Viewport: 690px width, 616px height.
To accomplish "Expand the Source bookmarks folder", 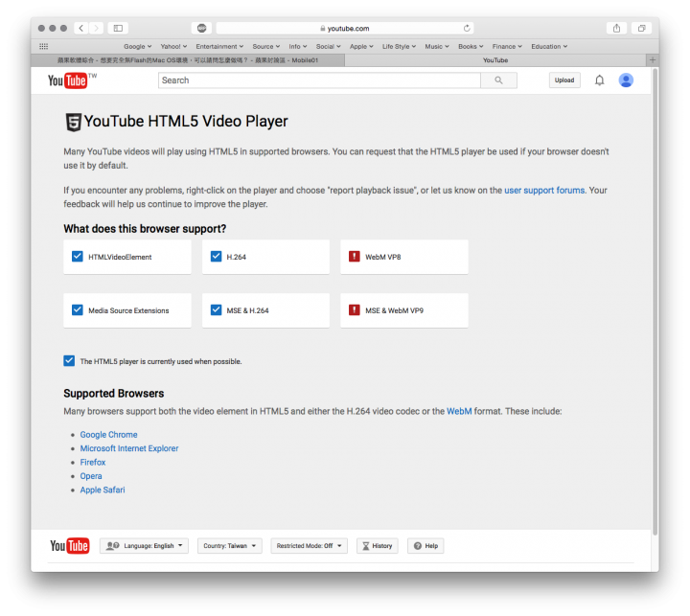I will pyautogui.click(x=265, y=46).
